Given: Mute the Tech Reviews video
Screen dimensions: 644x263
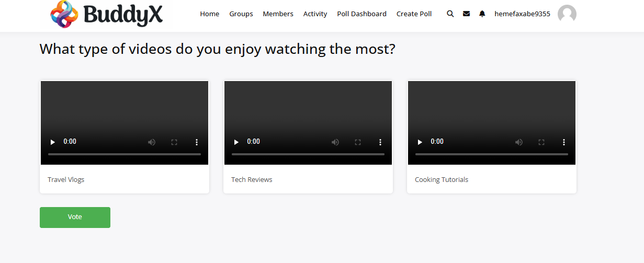Looking at the screenshot, I should [x=335, y=142].
